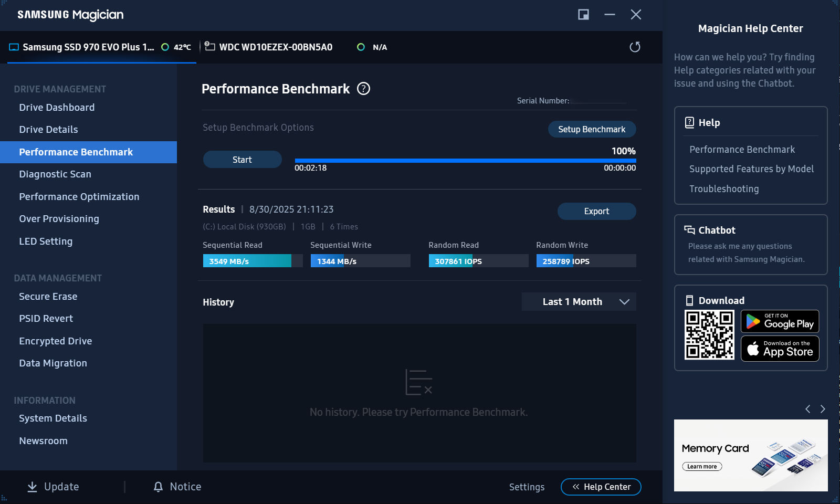Click the Chatbot speech-bubble icon
The image size is (840, 504).
(689, 230)
